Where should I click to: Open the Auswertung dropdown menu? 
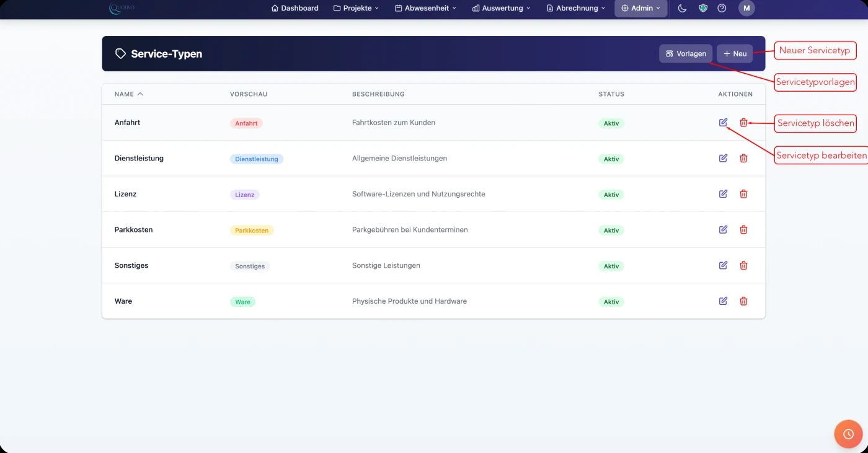coord(501,8)
